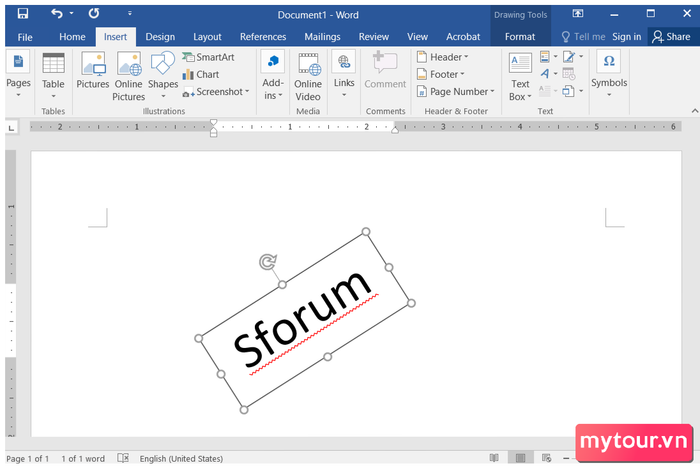Open the Ribbon Display Options button

tap(578, 13)
